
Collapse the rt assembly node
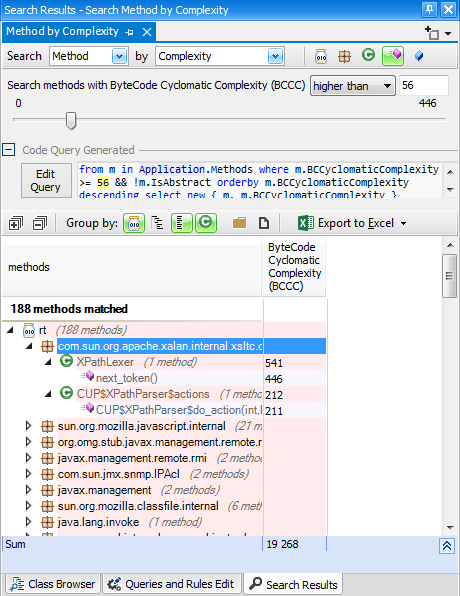(x=10, y=330)
